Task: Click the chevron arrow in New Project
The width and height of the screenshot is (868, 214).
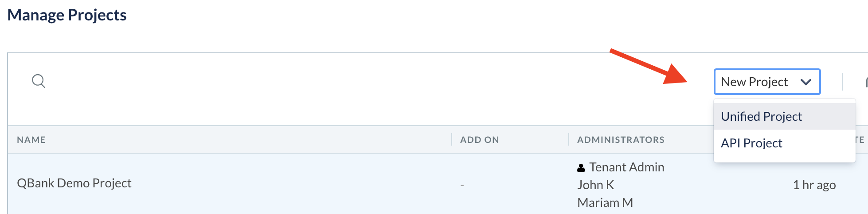Action: click(x=806, y=82)
